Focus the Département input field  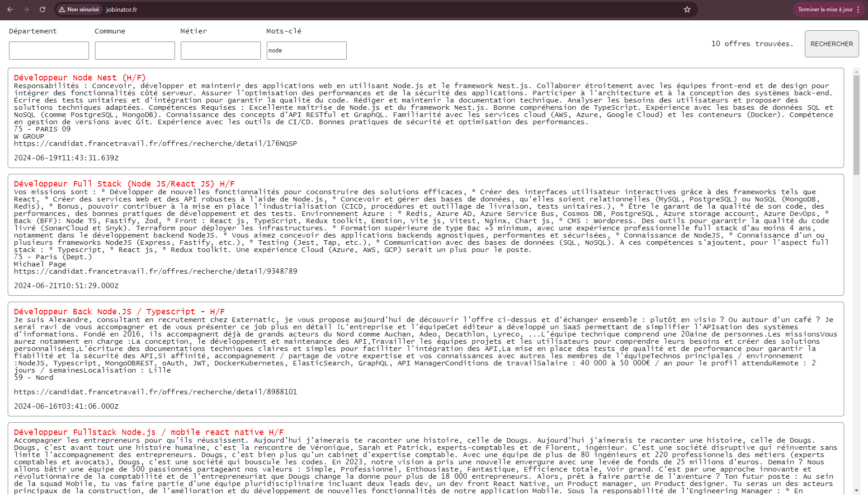49,51
